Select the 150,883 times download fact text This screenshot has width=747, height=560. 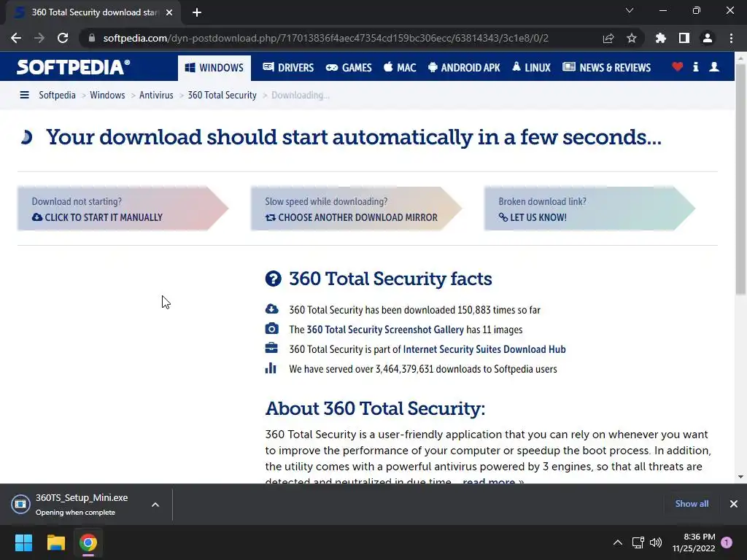414,310
